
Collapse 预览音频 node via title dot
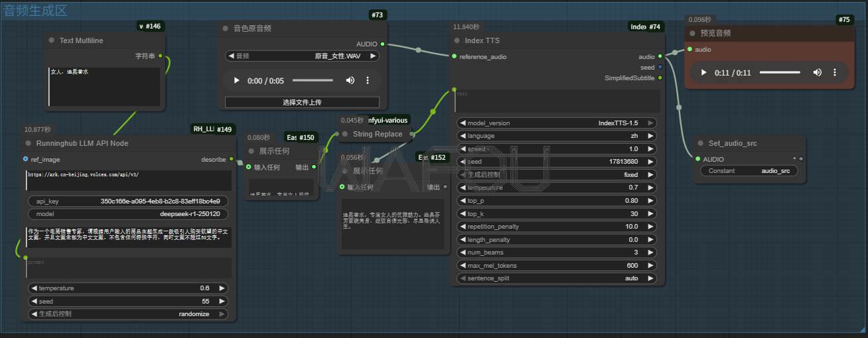tap(693, 33)
